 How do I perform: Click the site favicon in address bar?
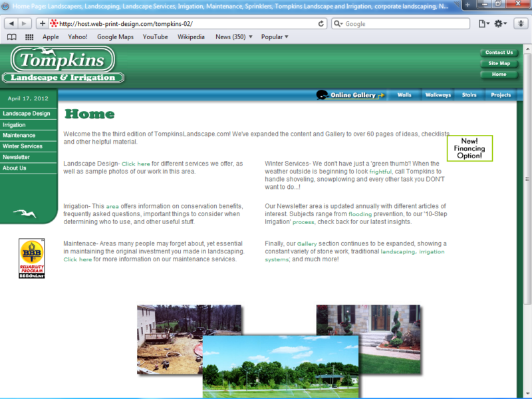(54, 23)
